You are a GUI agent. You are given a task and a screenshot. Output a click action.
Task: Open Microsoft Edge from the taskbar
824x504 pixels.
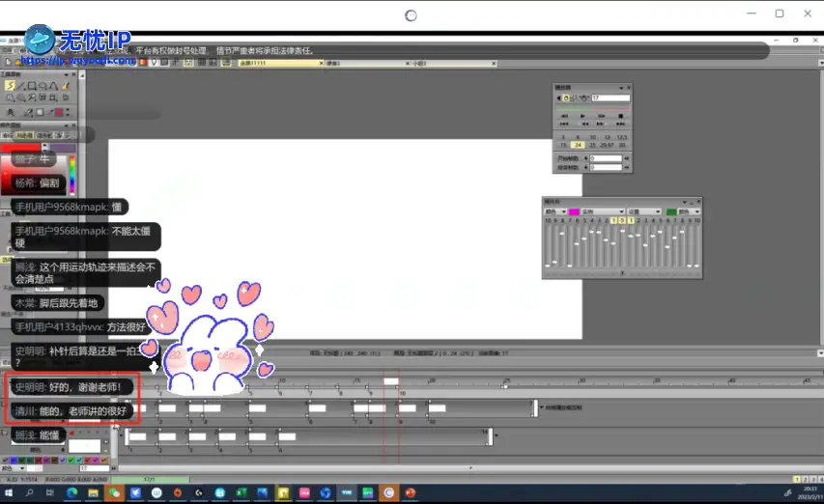pyautogui.click(x=71, y=492)
